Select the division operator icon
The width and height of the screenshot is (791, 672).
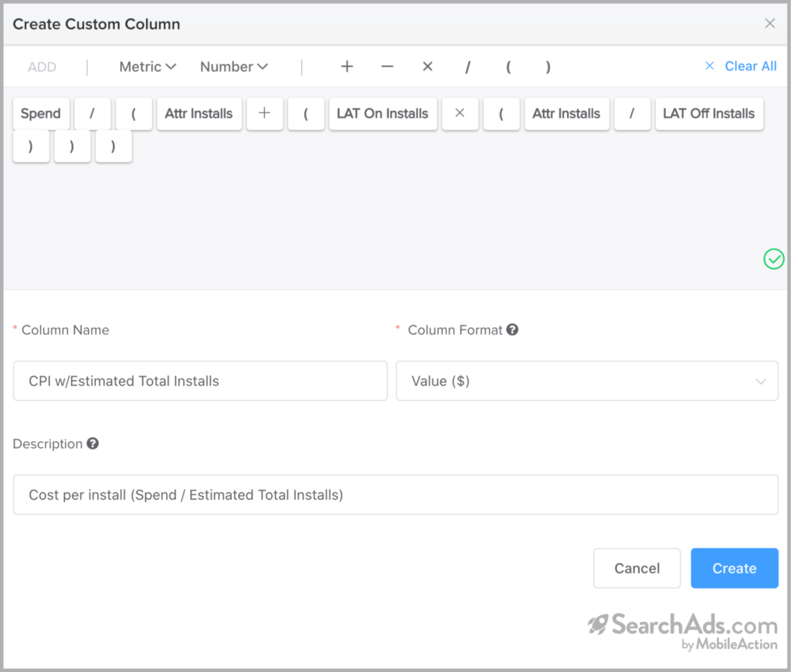click(468, 66)
